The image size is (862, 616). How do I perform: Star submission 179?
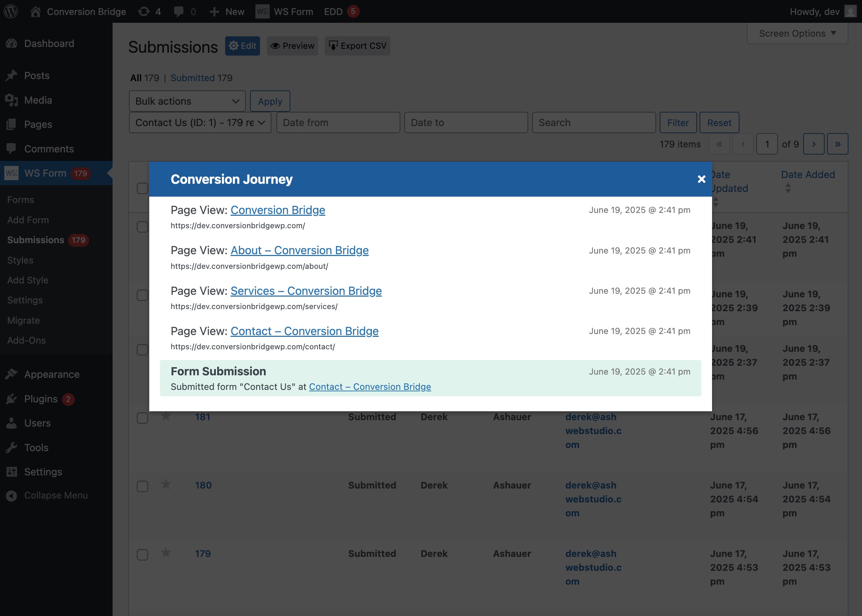point(166,552)
